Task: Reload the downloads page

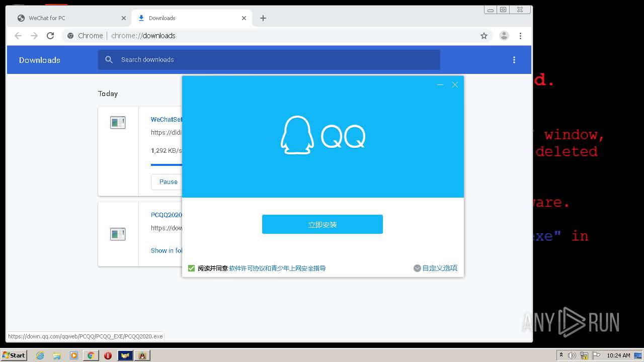Action: tap(50, 36)
